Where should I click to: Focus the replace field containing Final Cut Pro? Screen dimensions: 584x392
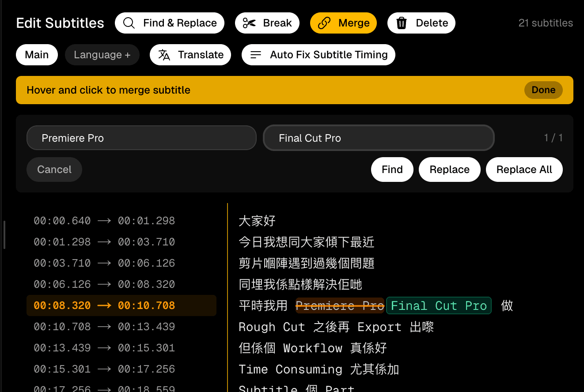(x=379, y=138)
